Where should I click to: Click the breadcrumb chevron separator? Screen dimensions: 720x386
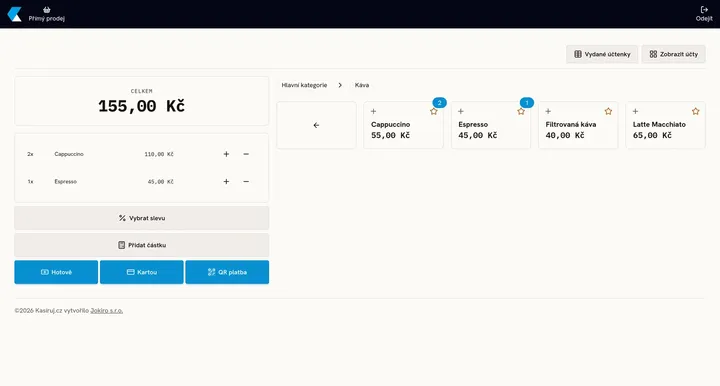coord(340,85)
